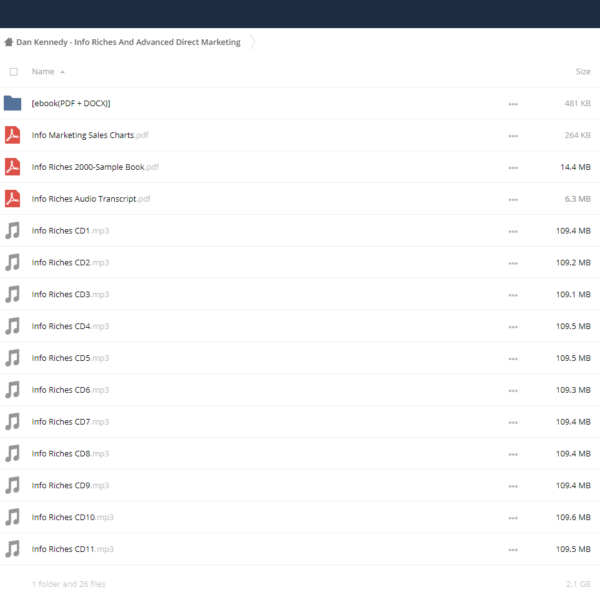Viewport: 600px width, 600px height.
Task: Open Info Riches CD7.mp3
Action: click(70, 422)
